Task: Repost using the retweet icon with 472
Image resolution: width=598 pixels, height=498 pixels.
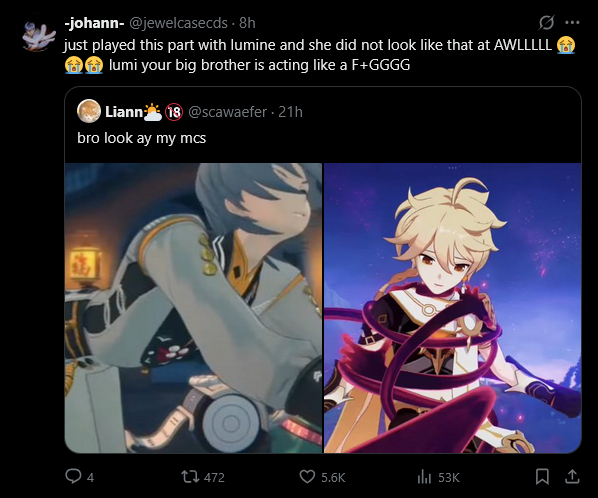Action: click(x=189, y=477)
